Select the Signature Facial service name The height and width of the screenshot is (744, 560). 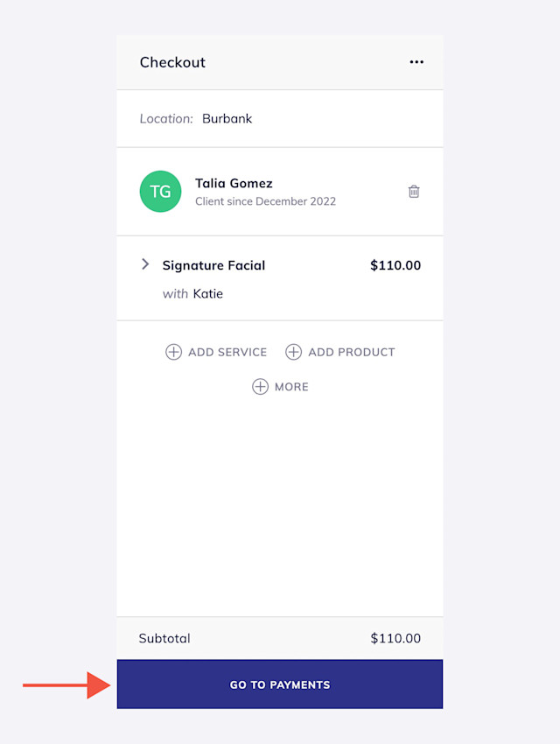[x=213, y=265]
